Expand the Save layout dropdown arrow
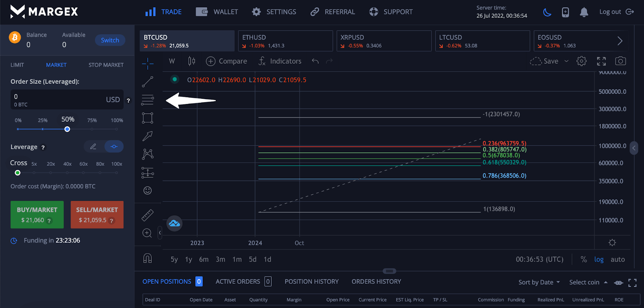Screen dimensions: 644x308 pyautogui.click(x=566, y=61)
